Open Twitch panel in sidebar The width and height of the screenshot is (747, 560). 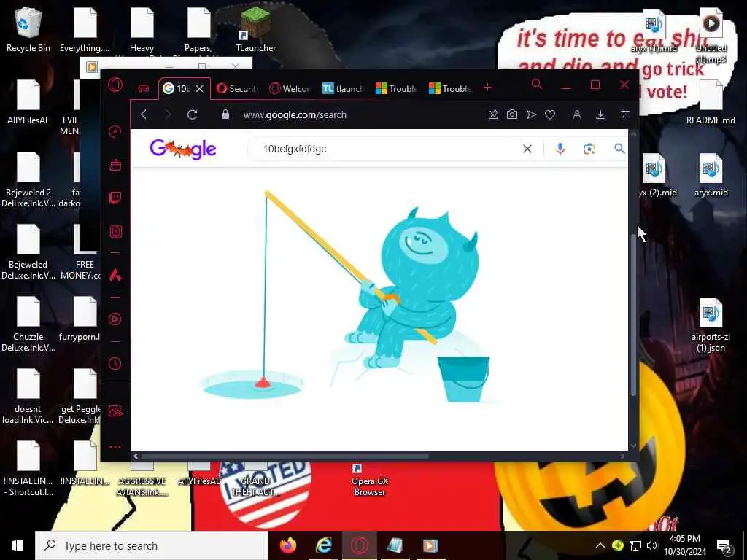tap(115, 198)
